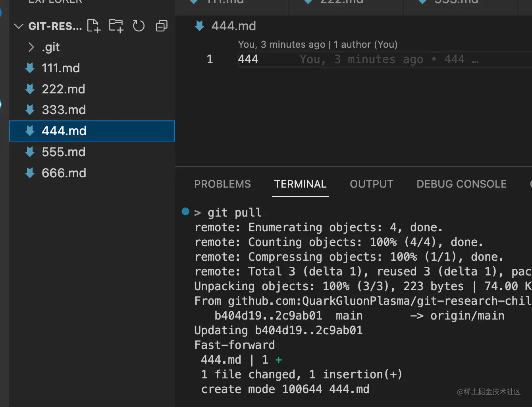This screenshot has width=532, height=407.
Task: Open 333.md in the Explorer
Action: click(64, 110)
